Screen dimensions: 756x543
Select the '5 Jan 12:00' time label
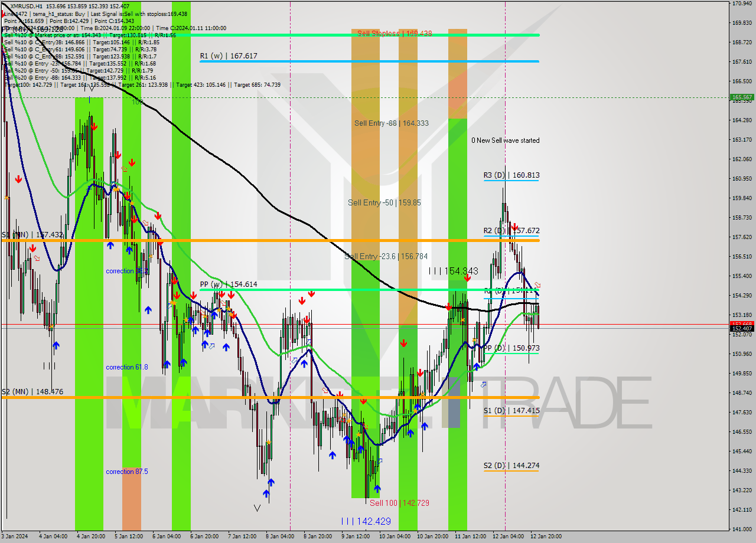[x=128, y=537]
